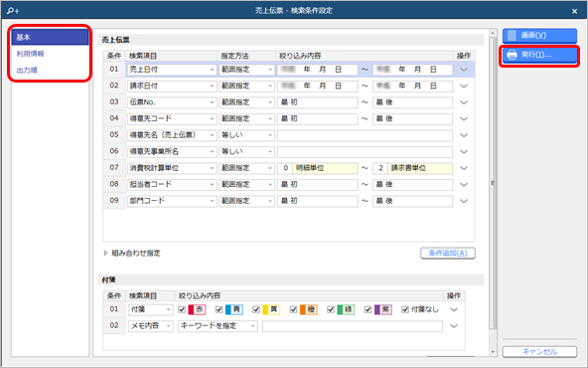This screenshot has height=368, width=588.
Task: Click operation chevron for row 01 売上日付
Action: point(464,70)
